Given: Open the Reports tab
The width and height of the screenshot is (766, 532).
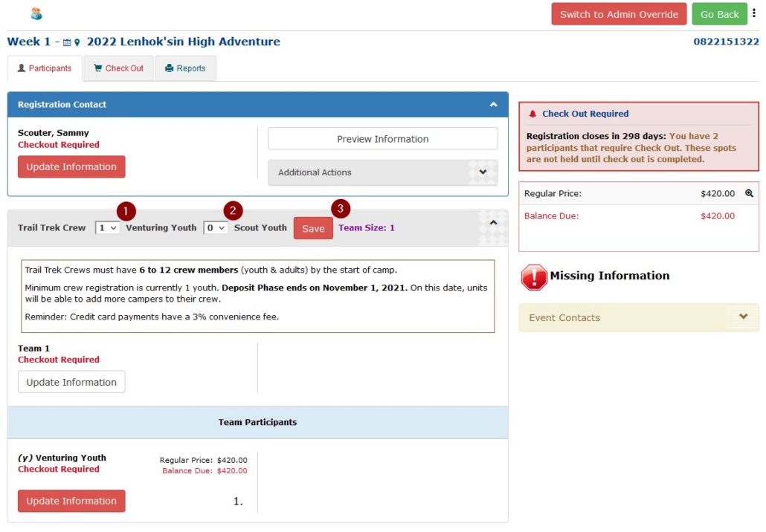Looking at the screenshot, I should coord(185,68).
